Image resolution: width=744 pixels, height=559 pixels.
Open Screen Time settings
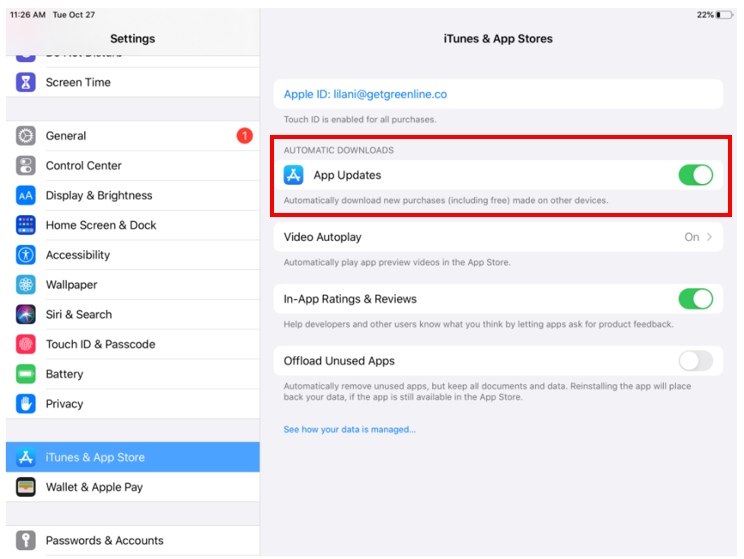(x=78, y=82)
